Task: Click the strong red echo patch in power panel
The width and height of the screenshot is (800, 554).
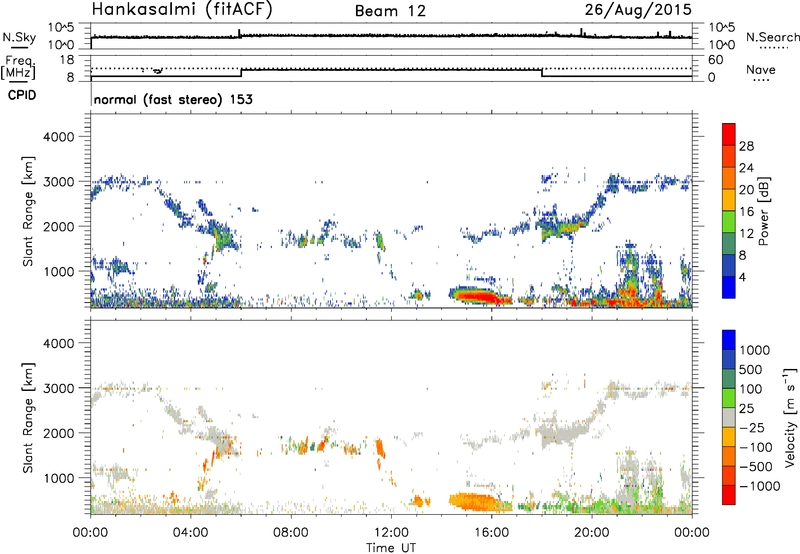Action: tap(476, 296)
